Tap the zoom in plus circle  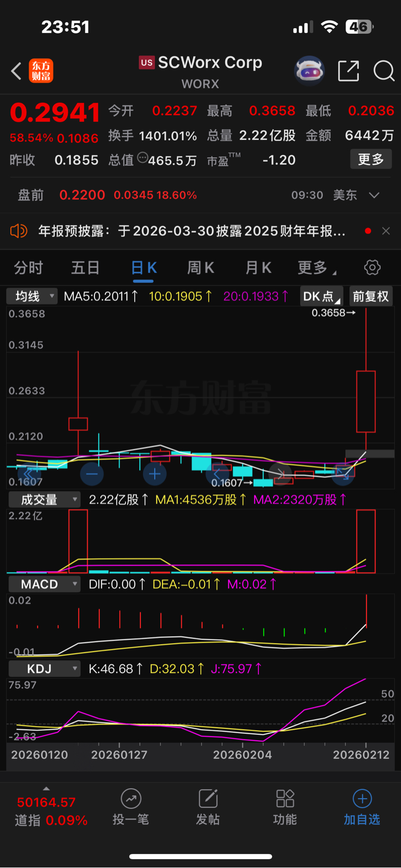point(155,474)
